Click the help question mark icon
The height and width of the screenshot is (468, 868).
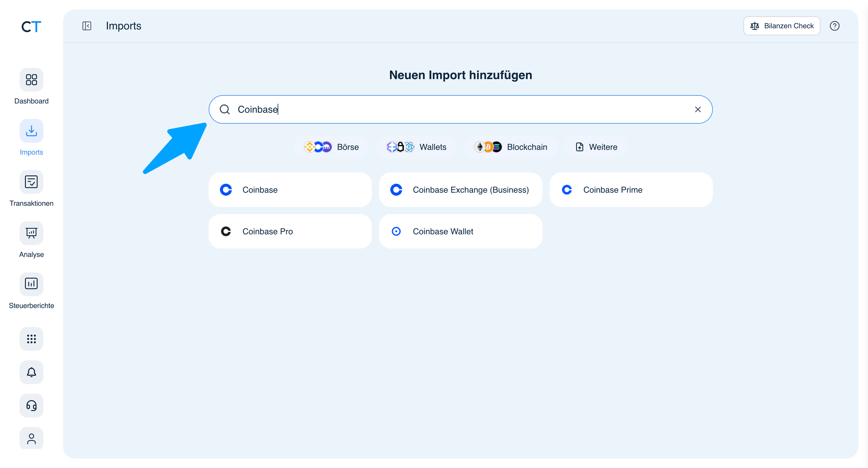click(834, 26)
